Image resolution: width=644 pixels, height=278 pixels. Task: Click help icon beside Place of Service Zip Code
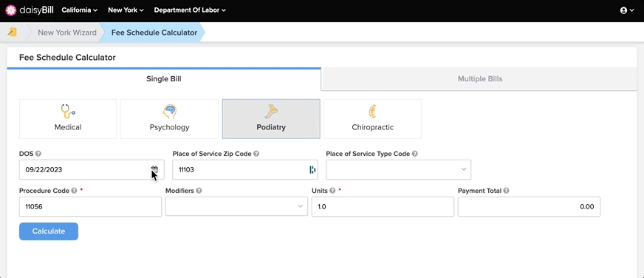[x=256, y=154]
